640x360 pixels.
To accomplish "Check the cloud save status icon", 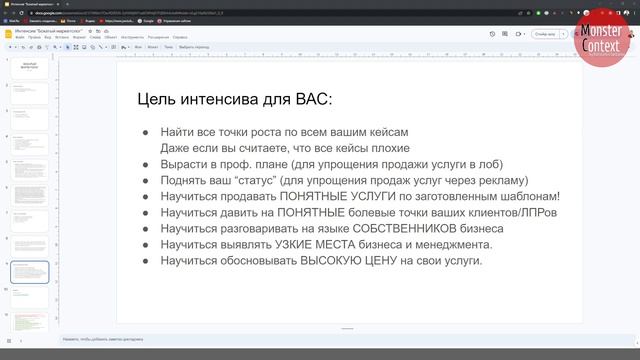I will [107, 31].
